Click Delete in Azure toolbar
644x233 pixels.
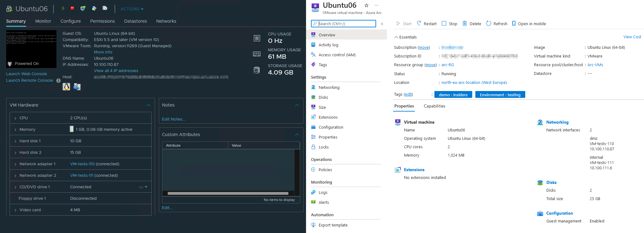pyautogui.click(x=472, y=24)
